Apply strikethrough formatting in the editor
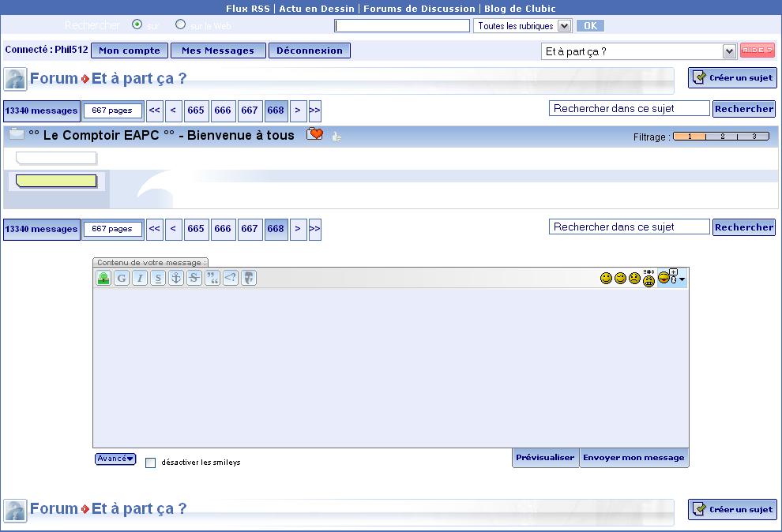Image resolution: width=782 pixels, height=532 pixels. point(194,278)
